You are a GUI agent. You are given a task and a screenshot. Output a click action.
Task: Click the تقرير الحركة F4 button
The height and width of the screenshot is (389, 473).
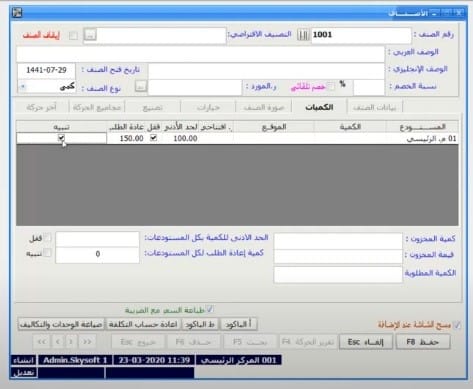(308, 342)
